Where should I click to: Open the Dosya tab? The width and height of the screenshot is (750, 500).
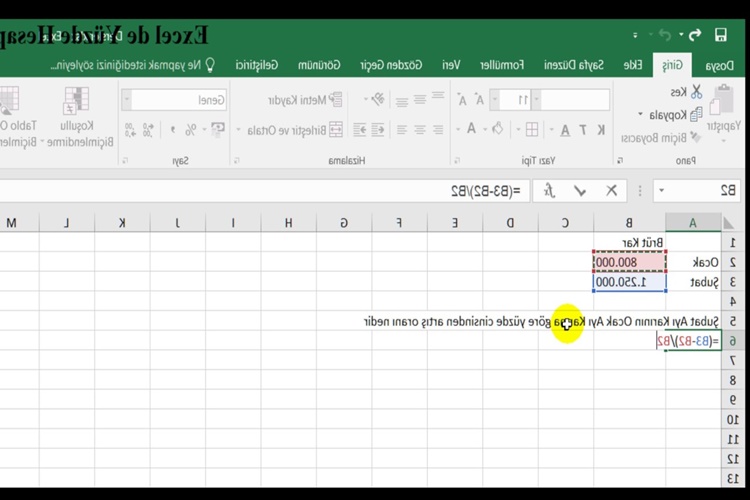(719, 65)
